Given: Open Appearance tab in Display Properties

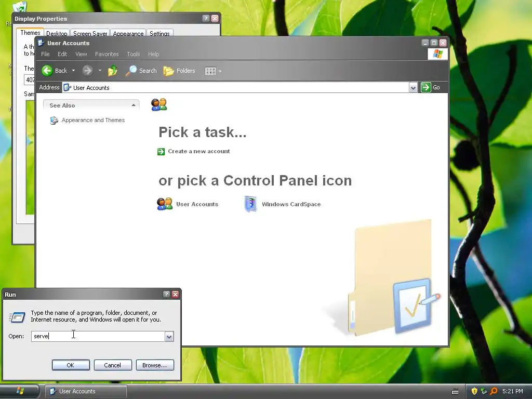Looking at the screenshot, I should (128, 33).
